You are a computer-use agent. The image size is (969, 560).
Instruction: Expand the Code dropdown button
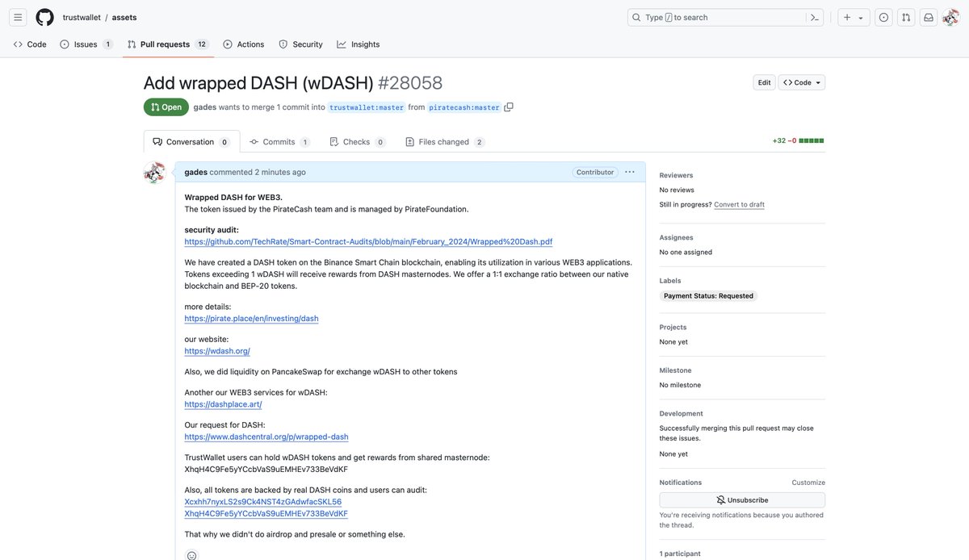coord(802,82)
